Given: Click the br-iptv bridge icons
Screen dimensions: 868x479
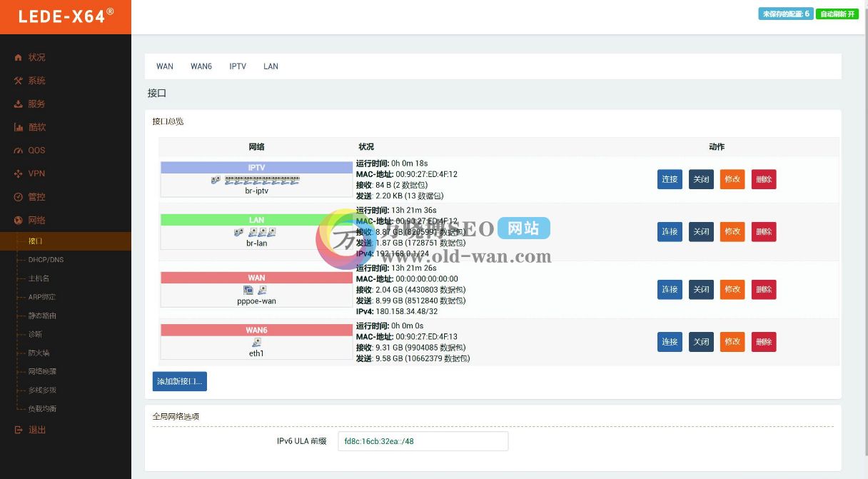Looking at the screenshot, I should point(256,181).
